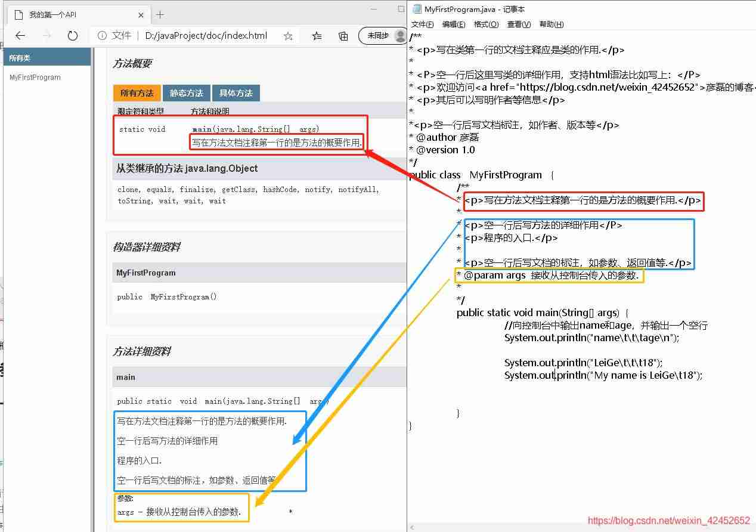Click the 所有类 sidebar header

(x=47, y=58)
